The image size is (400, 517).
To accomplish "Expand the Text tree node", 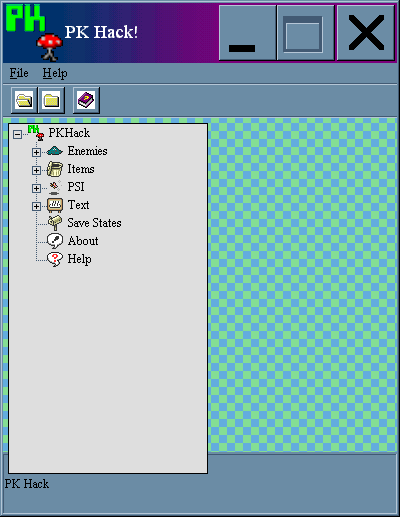I will coord(36,206).
